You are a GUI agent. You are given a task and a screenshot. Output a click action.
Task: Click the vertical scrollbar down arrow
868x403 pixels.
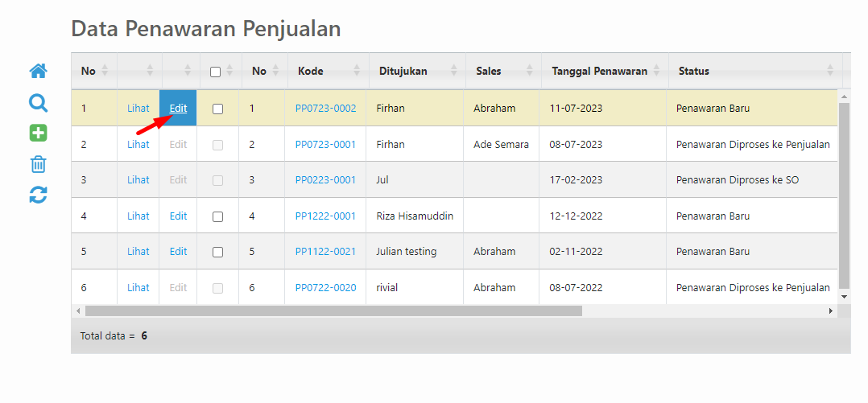tap(844, 297)
